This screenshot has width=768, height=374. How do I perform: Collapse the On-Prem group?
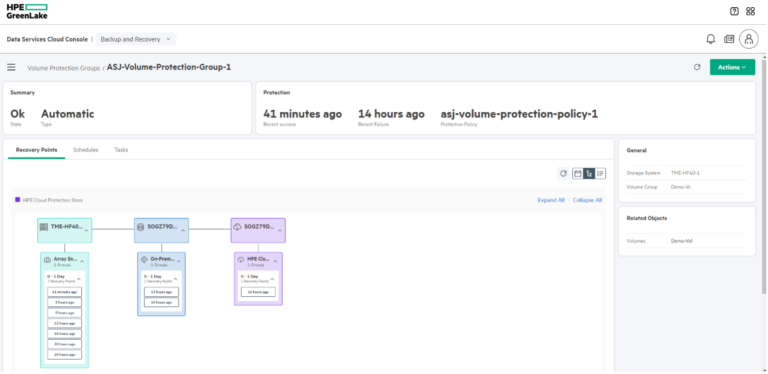[178, 261]
